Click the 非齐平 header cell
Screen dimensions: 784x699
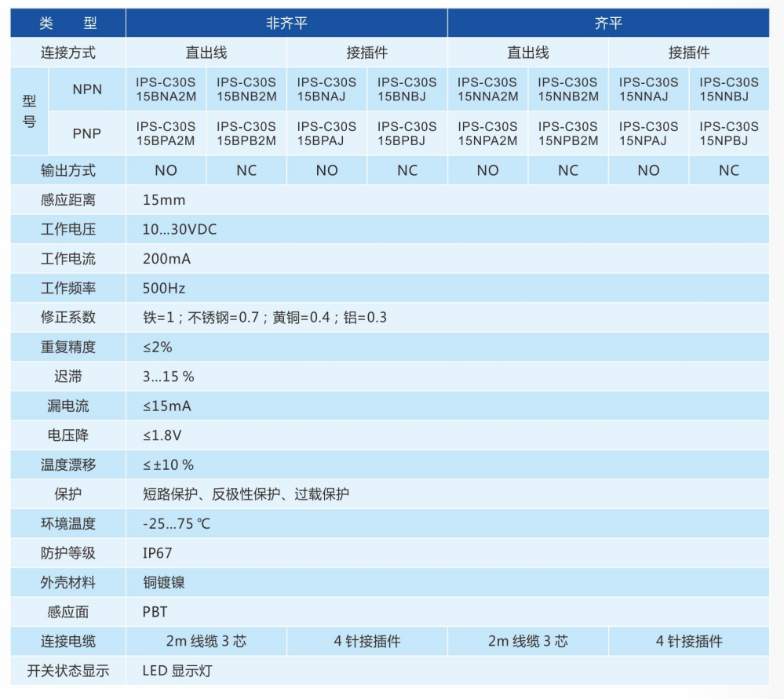point(286,24)
